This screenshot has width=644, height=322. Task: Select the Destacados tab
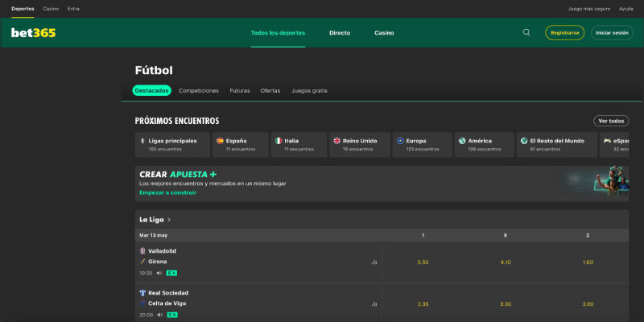(151, 90)
